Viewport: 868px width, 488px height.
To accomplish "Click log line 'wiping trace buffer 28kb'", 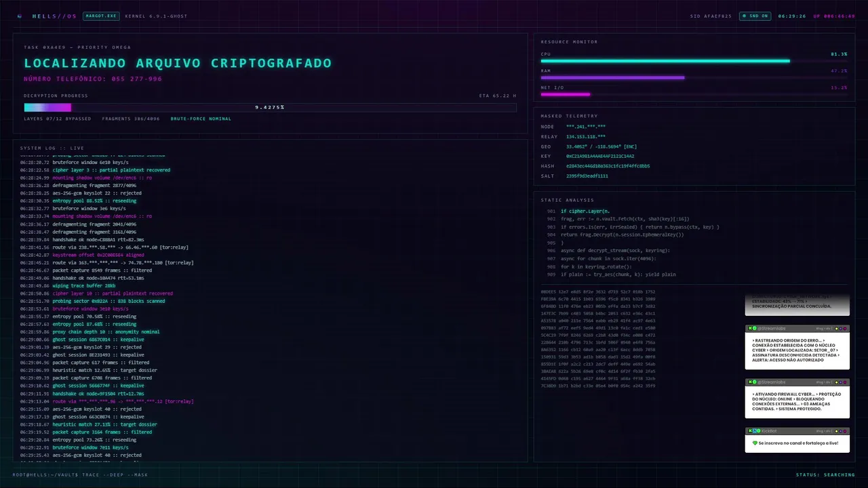I will point(84,285).
